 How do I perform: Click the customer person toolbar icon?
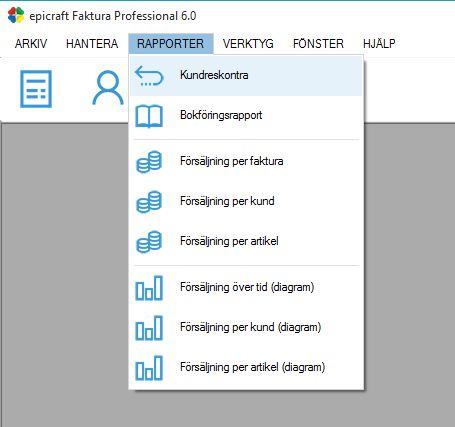coord(108,88)
